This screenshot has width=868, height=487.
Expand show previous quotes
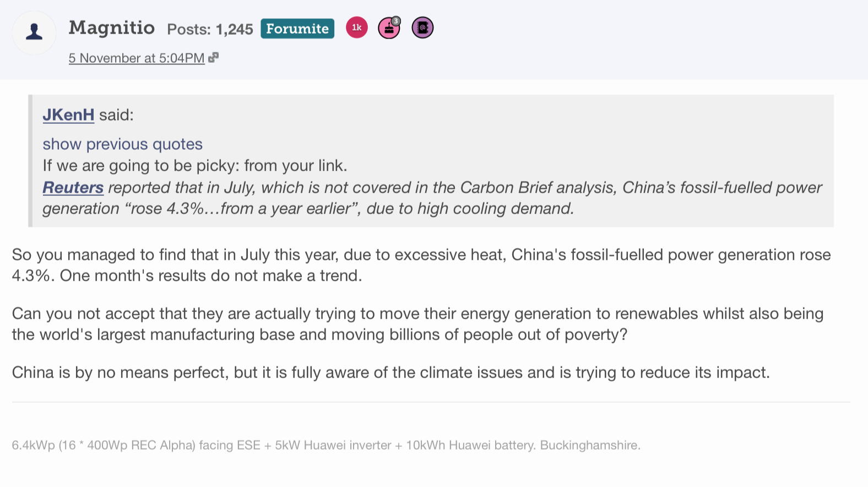pos(122,144)
